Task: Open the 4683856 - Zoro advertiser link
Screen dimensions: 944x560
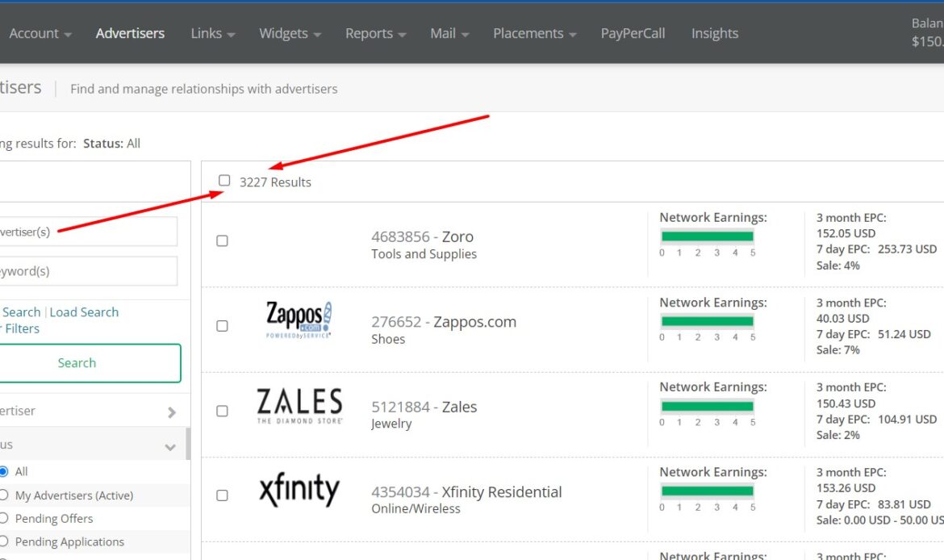Action: 422,236
